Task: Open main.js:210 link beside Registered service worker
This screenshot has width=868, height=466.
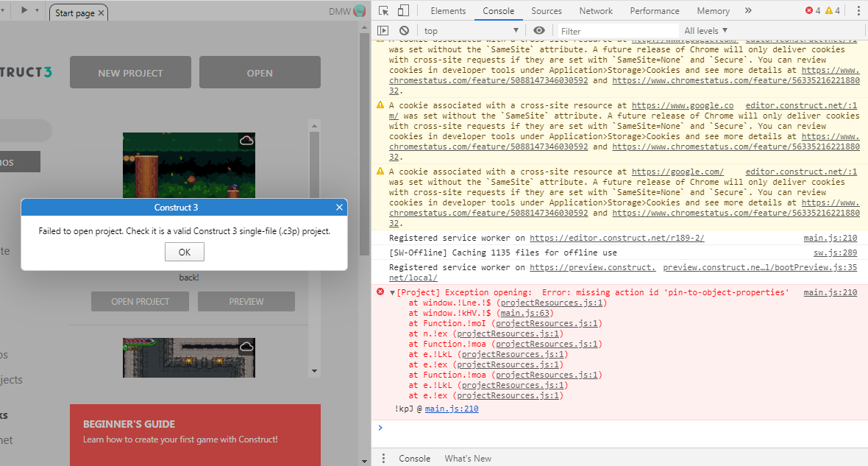Action: (x=830, y=238)
